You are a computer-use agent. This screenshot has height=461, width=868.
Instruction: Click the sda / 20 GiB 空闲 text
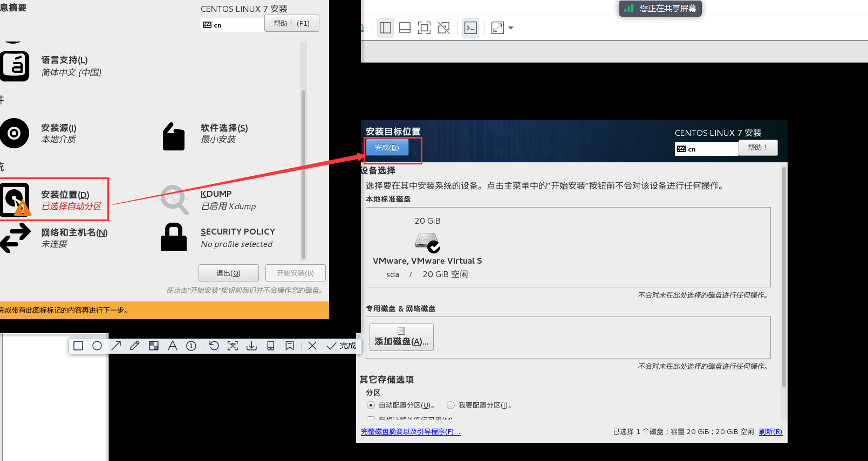pyautogui.click(x=427, y=274)
